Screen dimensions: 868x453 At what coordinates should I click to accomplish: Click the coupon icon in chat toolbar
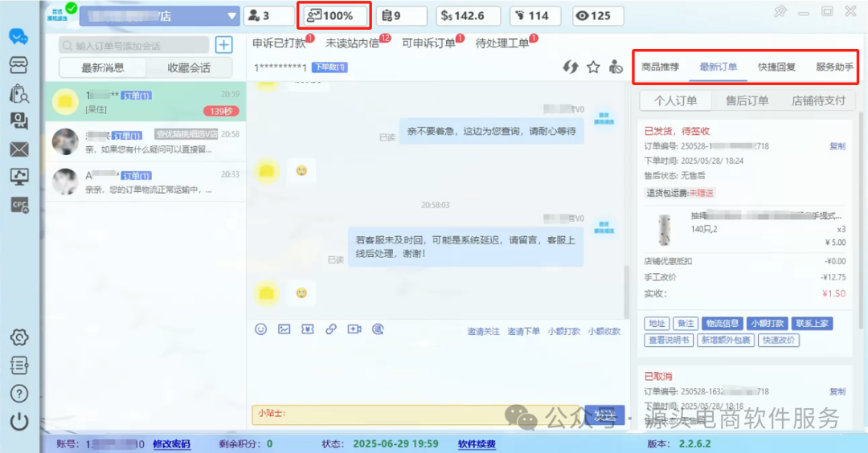coord(308,329)
